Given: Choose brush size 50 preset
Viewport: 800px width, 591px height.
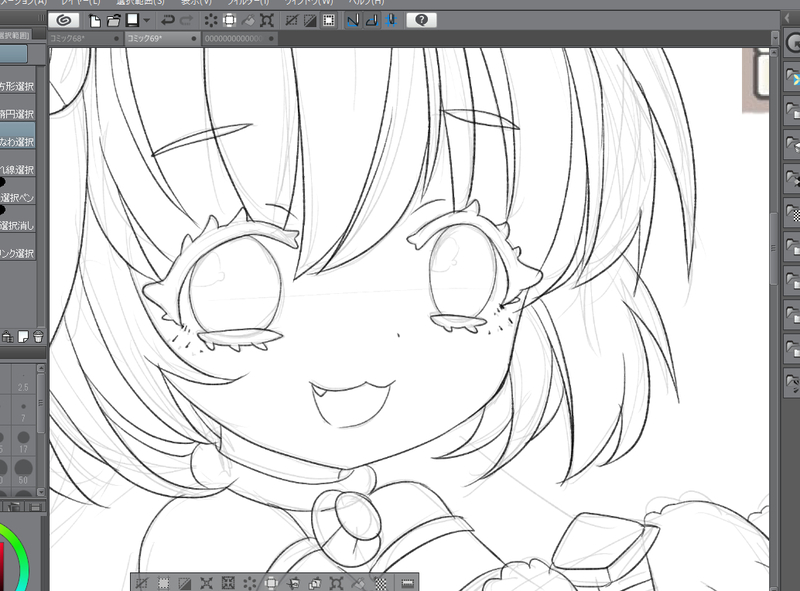Looking at the screenshot, I should (23, 473).
